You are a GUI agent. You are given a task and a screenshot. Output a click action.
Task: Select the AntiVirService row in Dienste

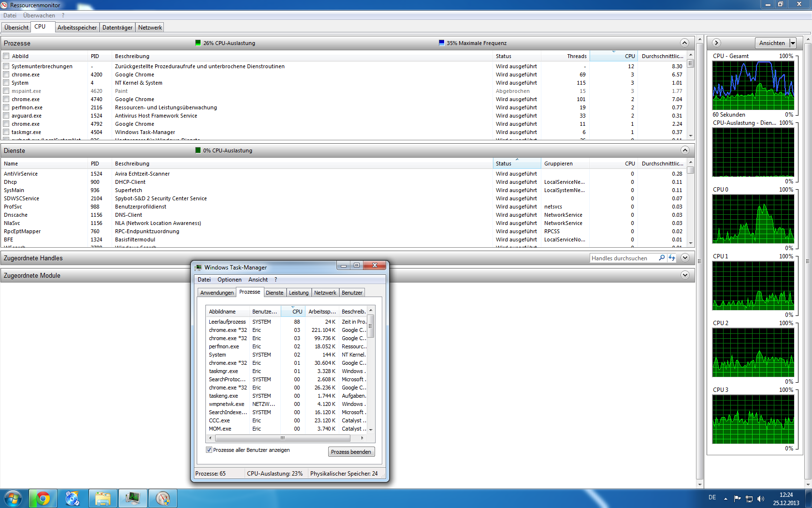point(344,174)
